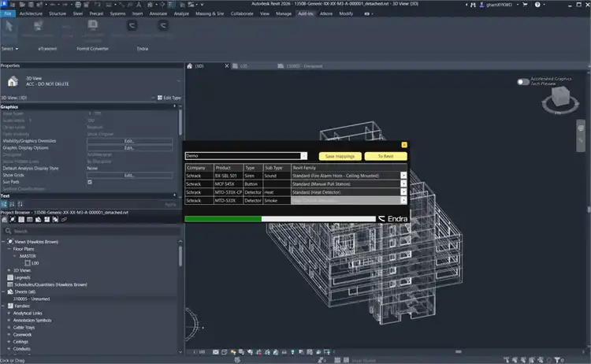Collapse the Graphics properties section
Viewport: 591px width, 364px height.
[x=174, y=106]
